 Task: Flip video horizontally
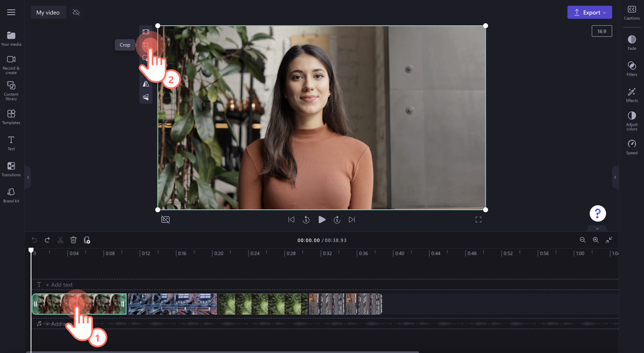pyautogui.click(x=146, y=84)
